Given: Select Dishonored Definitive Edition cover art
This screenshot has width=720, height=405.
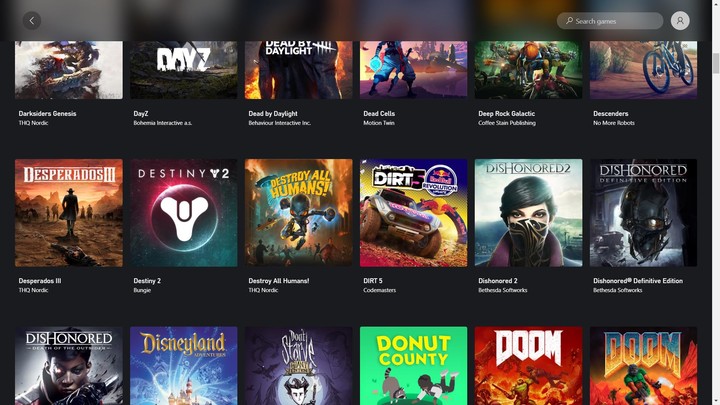Looking at the screenshot, I should (643, 213).
